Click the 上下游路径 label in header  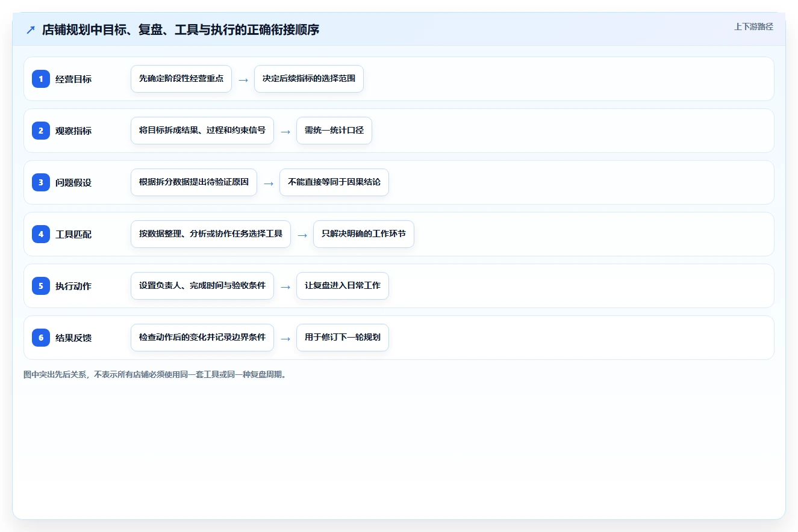(x=753, y=26)
